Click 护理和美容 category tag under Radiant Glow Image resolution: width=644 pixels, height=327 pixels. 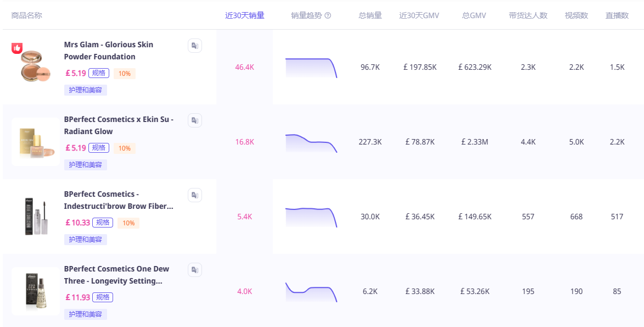pyautogui.click(x=85, y=165)
